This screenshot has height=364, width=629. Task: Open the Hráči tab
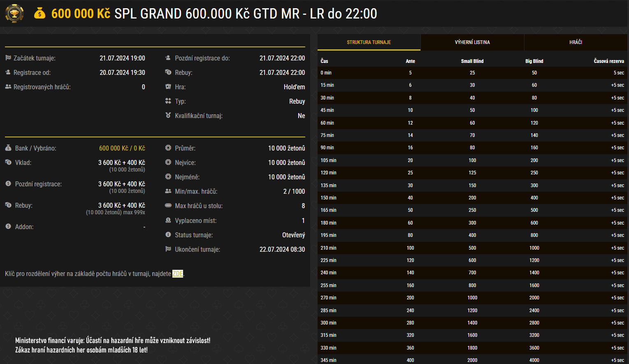point(576,42)
